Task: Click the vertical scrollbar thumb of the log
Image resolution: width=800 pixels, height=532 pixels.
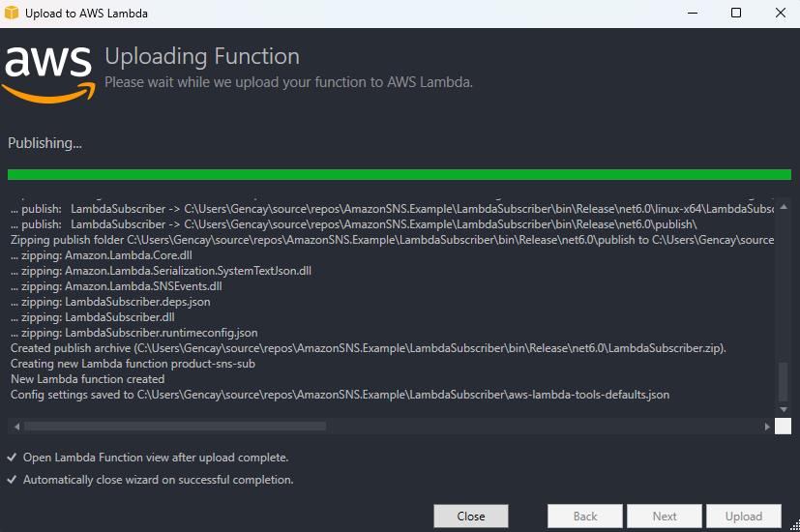Action: tap(784, 380)
